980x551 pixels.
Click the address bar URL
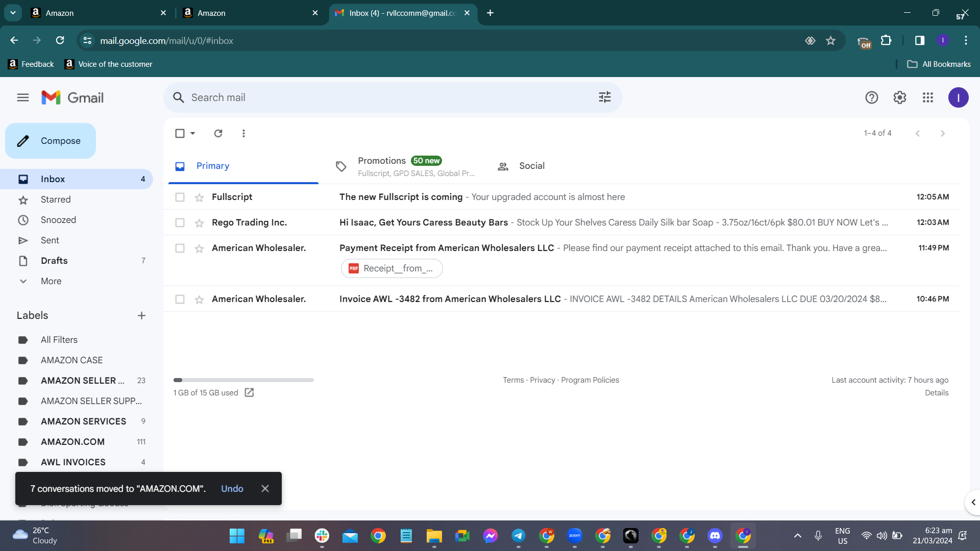coord(166,40)
